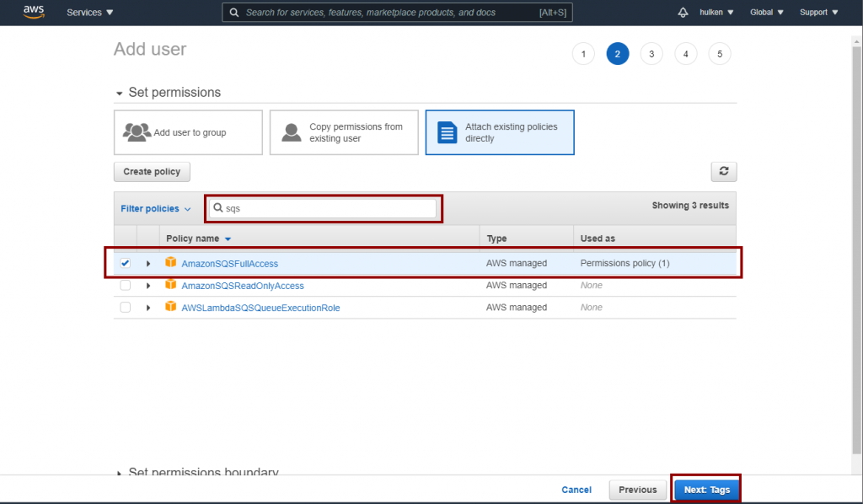Click the AmazonSQSFullAccess policy cube icon
The height and width of the screenshot is (504, 863).
171,263
